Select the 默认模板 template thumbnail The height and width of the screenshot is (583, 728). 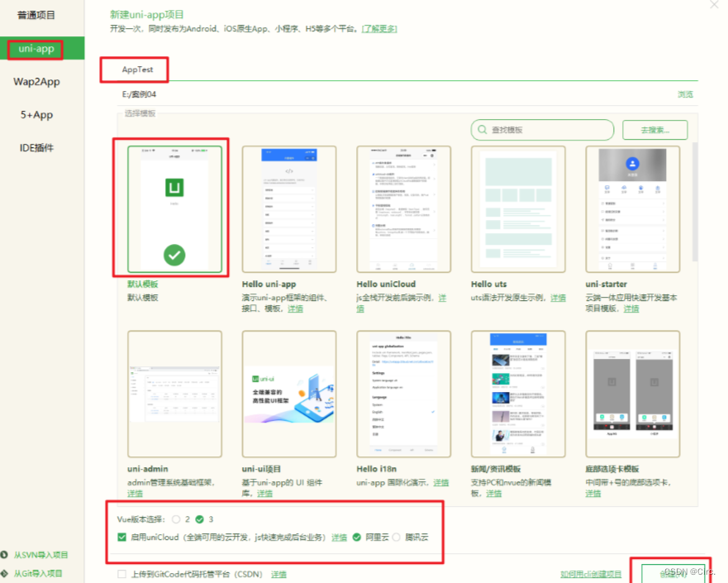point(174,209)
